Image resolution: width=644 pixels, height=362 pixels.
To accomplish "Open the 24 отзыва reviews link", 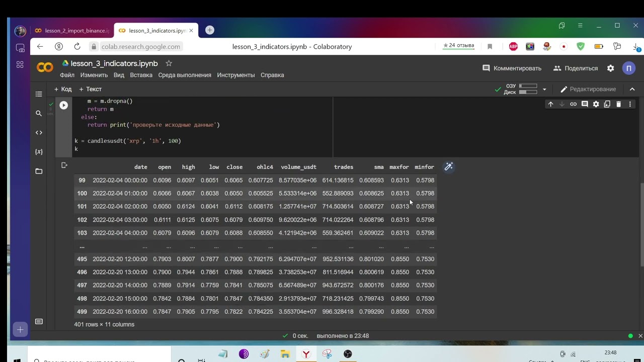I will click(458, 46).
